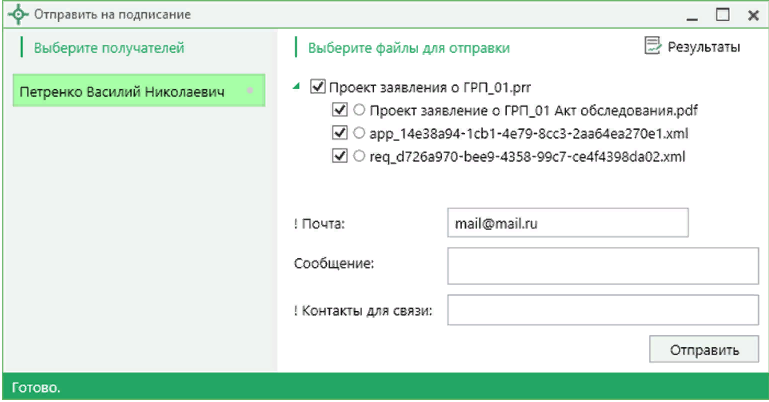Close the Отправить на подписание dialog
Screen dimensions: 769x402
pos(751,15)
